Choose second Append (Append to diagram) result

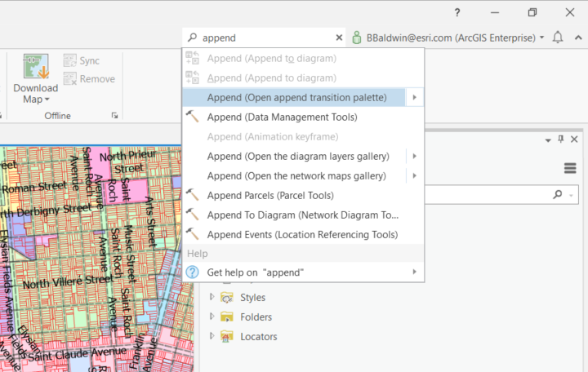point(303,78)
